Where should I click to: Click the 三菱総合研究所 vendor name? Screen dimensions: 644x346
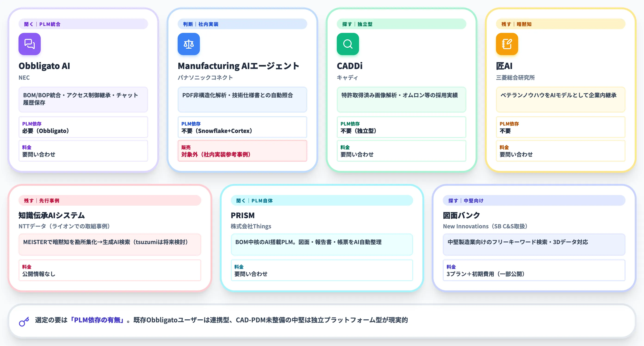(x=515, y=78)
